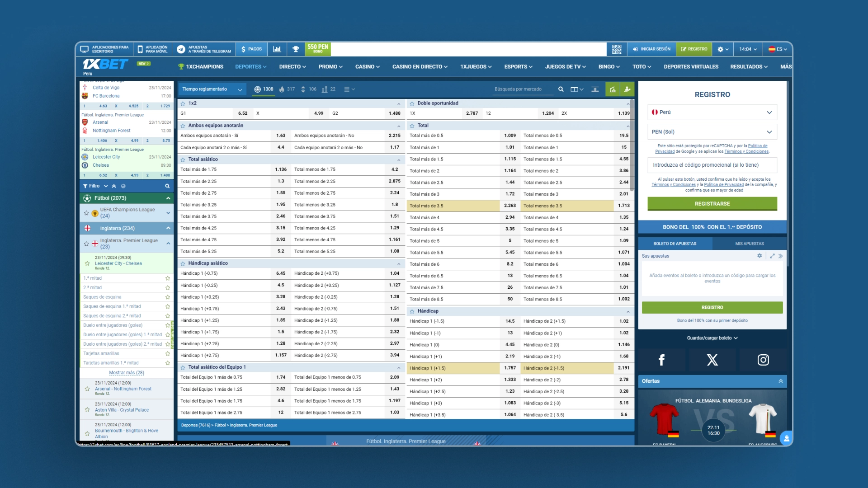868x488 pixels.
Task: Click the sidebar search magnifier icon
Action: tap(167, 186)
